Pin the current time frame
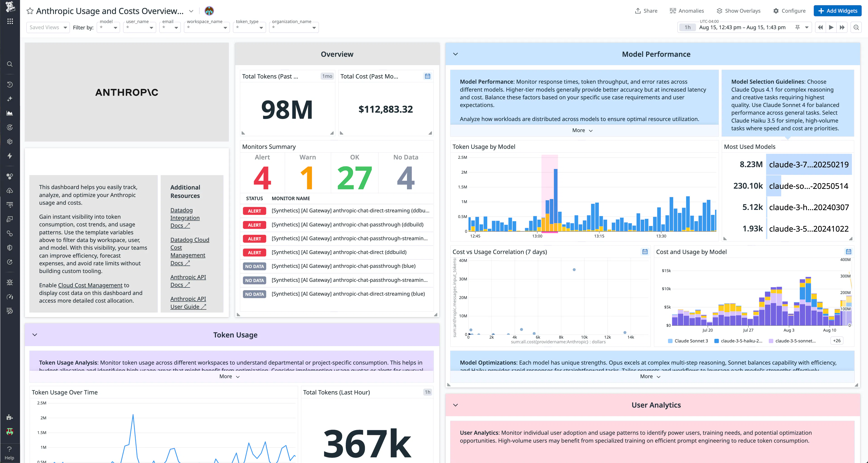The width and height of the screenshot is (868, 463). point(797,27)
